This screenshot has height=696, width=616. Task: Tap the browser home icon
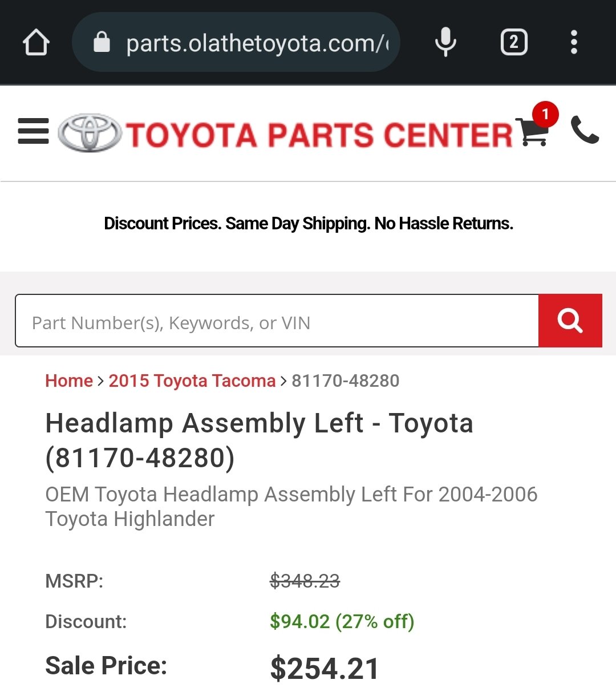point(36,42)
